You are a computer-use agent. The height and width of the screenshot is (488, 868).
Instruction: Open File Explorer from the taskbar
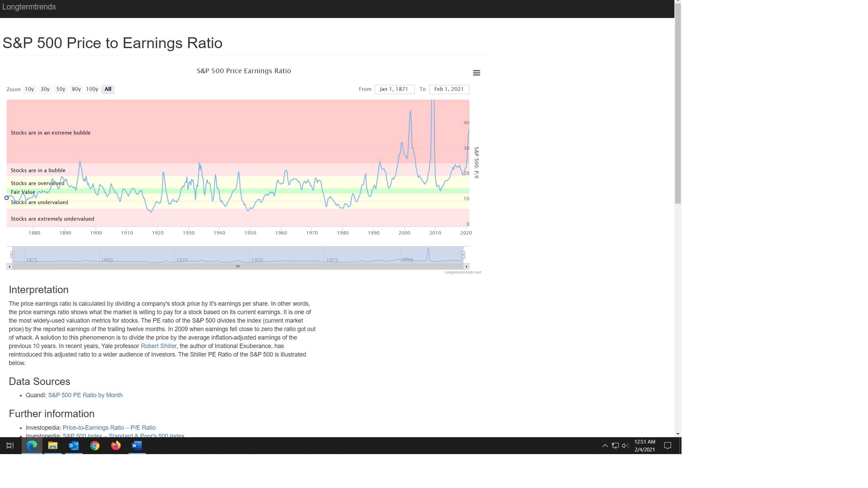point(53,446)
